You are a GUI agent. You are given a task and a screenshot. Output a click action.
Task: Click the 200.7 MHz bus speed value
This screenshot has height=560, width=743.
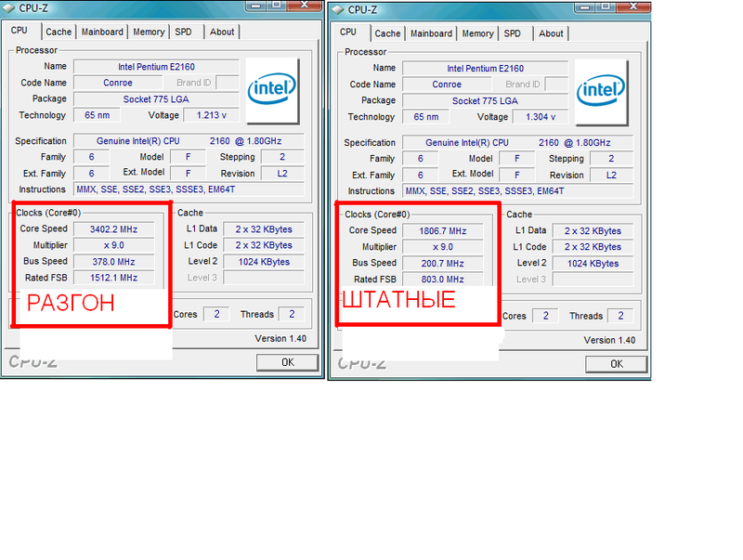tap(443, 264)
